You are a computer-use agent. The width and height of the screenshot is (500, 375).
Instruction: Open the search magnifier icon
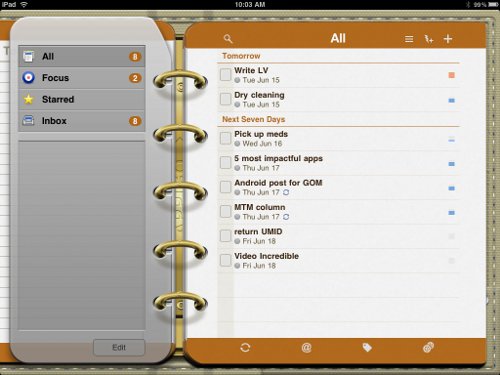click(x=228, y=39)
